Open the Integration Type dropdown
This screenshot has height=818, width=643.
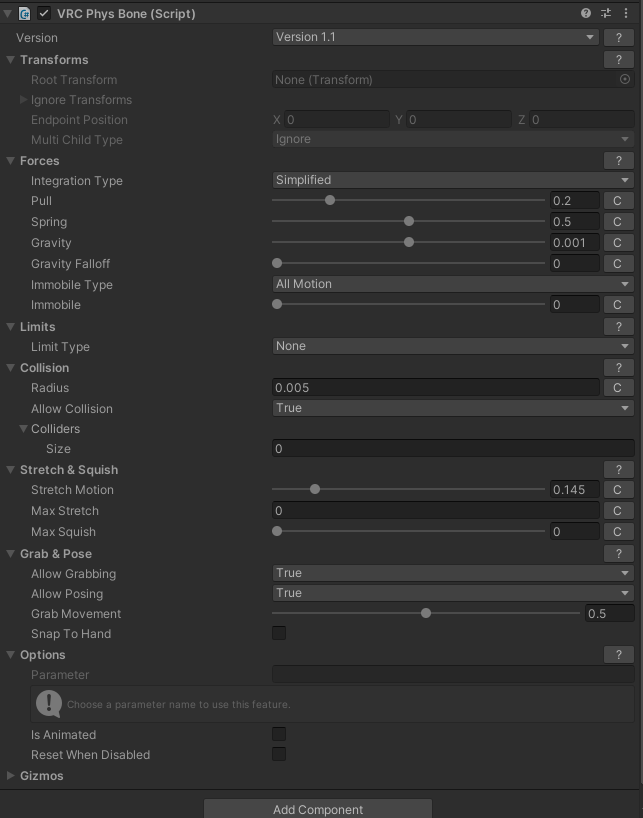coord(453,180)
